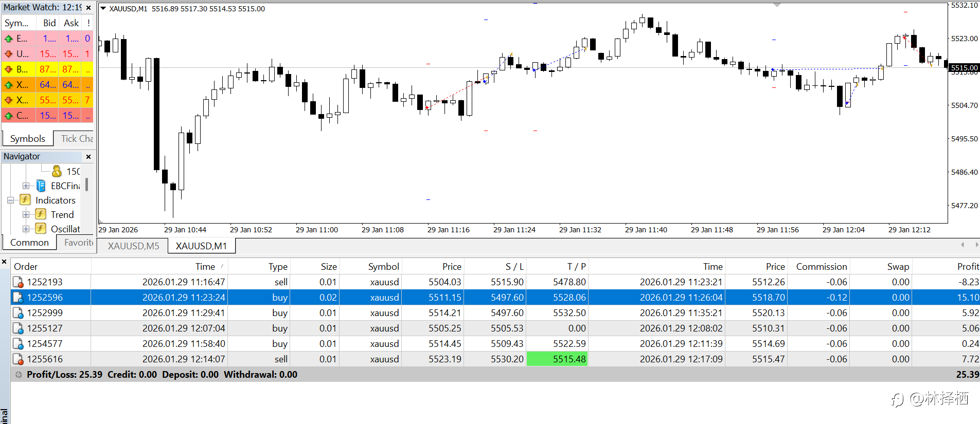Click the Trend indicators folder icon
Screen dimensions: 980x424
pyautogui.click(x=41, y=214)
